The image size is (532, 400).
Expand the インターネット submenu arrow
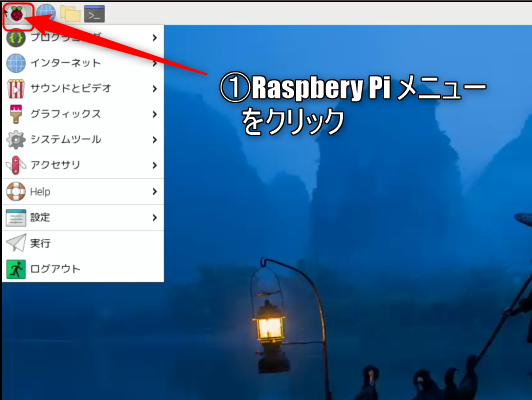tap(155, 63)
